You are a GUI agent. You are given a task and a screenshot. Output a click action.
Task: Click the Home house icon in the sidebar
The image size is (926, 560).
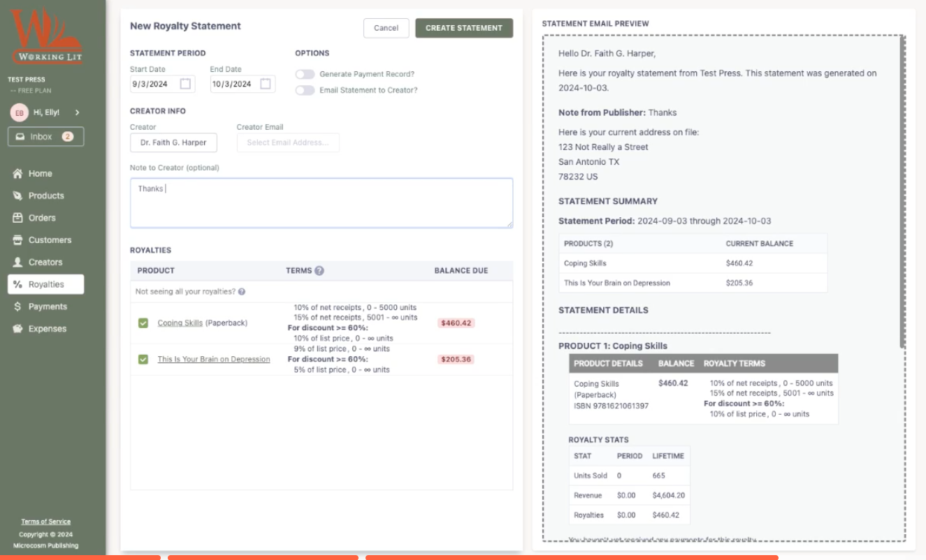click(18, 174)
